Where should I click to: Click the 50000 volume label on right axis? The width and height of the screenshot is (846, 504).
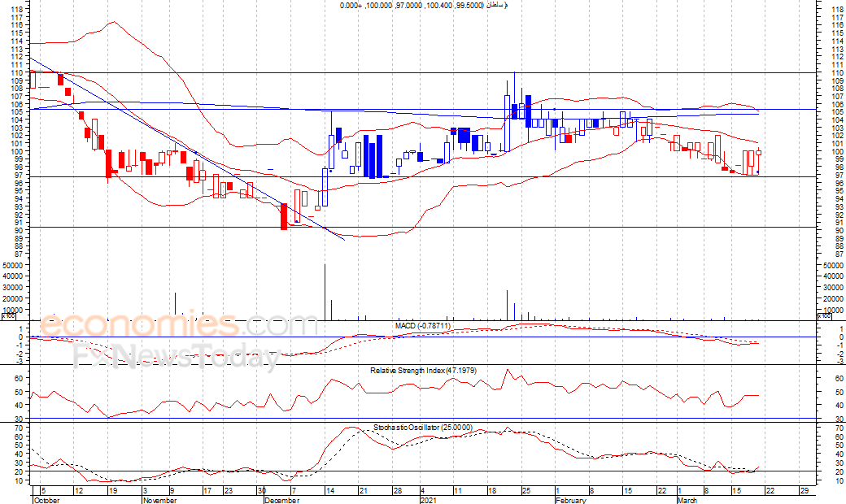[832, 266]
